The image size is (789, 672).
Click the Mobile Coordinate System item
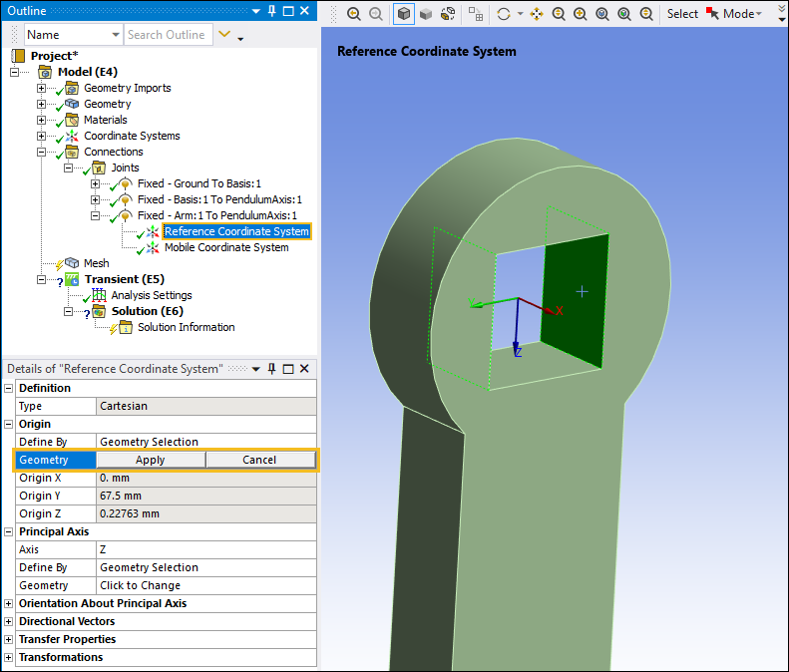coord(225,247)
